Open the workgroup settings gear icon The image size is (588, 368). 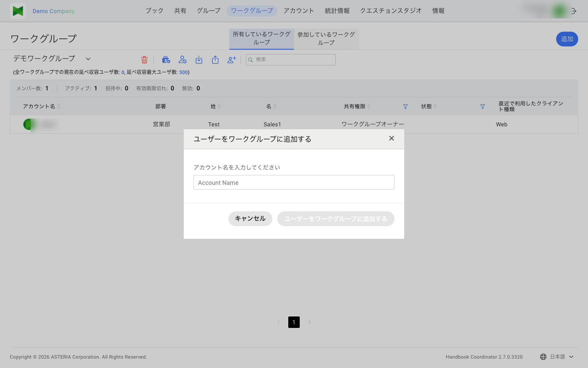(x=166, y=60)
